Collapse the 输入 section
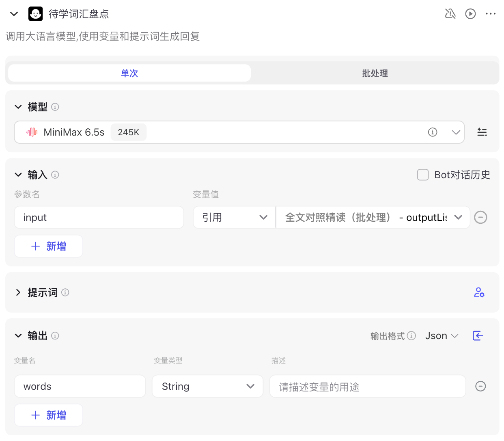This screenshot has height=441, width=504. (18, 175)
